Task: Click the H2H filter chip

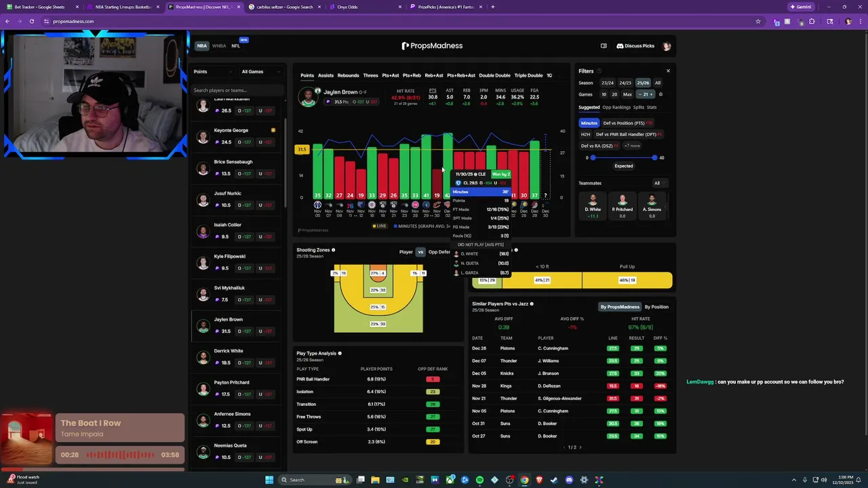Action: tap(585, 134)
